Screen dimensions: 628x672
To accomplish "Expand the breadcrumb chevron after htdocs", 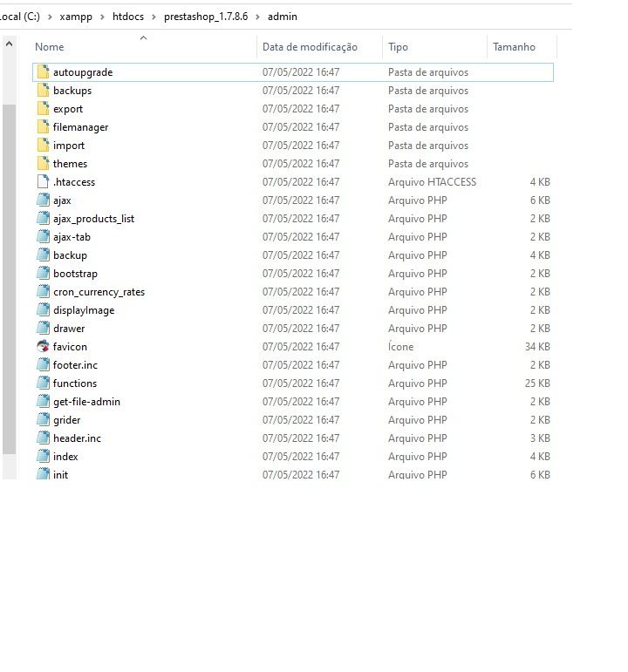I will [x=154, y=17].
